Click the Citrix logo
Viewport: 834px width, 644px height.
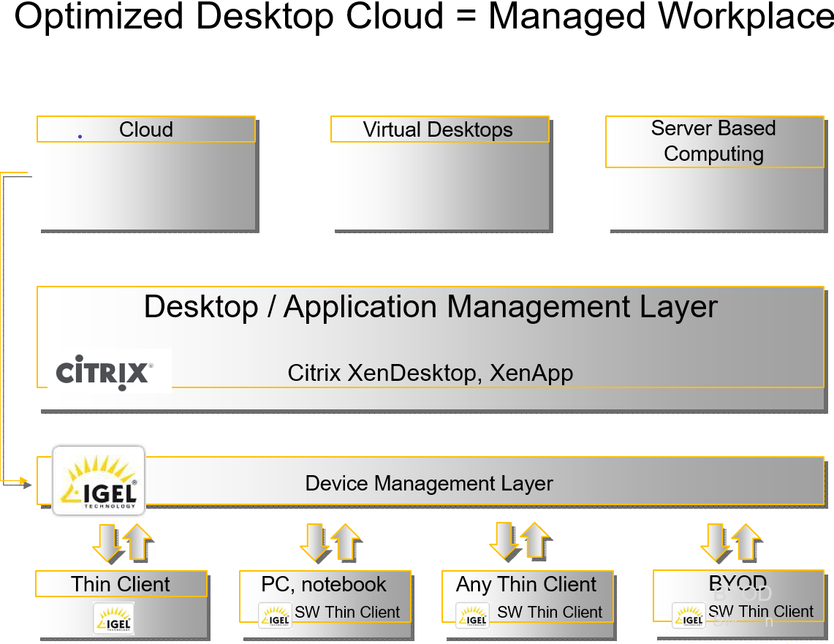point(105,372)
